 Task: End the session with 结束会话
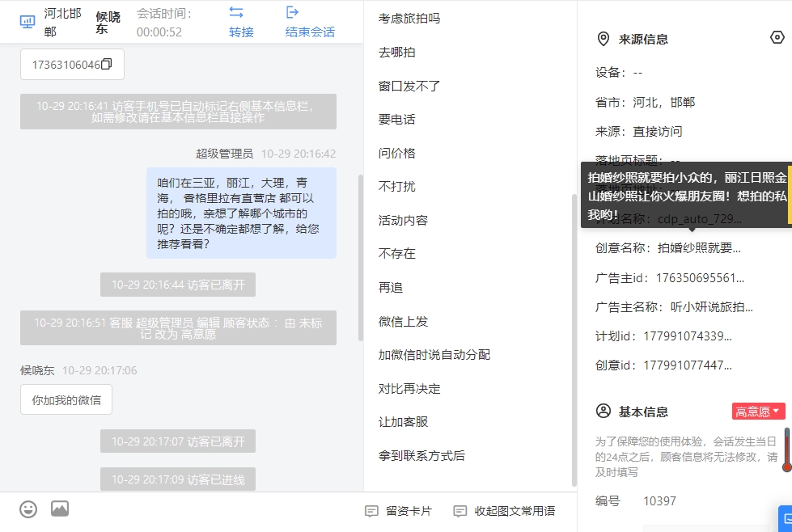click(310, 22)
